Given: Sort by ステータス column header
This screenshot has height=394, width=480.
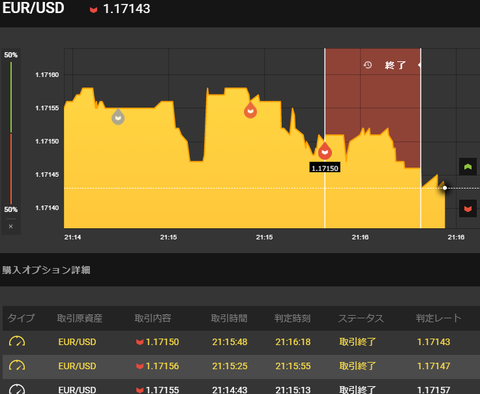Looking at the screenshot, I should click(361, 318).
